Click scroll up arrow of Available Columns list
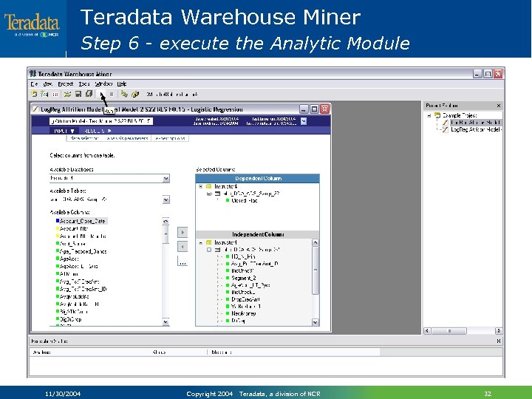This screenshot has height=399, width=532. 166,221
